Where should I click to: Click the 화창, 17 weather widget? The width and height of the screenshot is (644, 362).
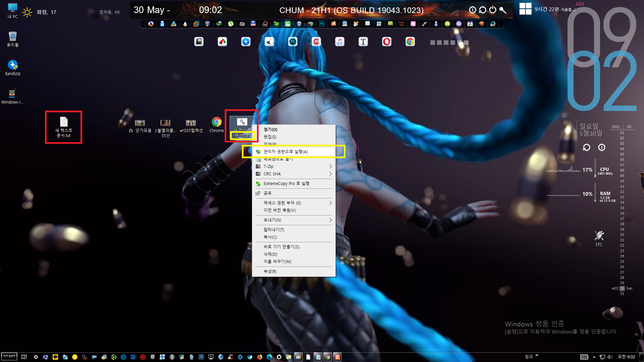click(39, 12)
